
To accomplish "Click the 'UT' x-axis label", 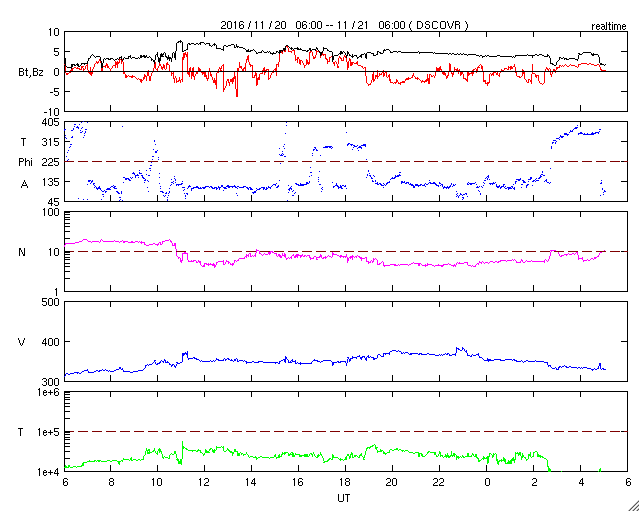I will pos(344,498).
